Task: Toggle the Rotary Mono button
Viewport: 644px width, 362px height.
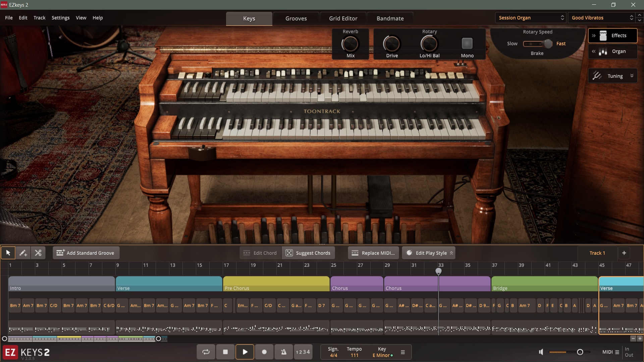Action: point(467,43)
